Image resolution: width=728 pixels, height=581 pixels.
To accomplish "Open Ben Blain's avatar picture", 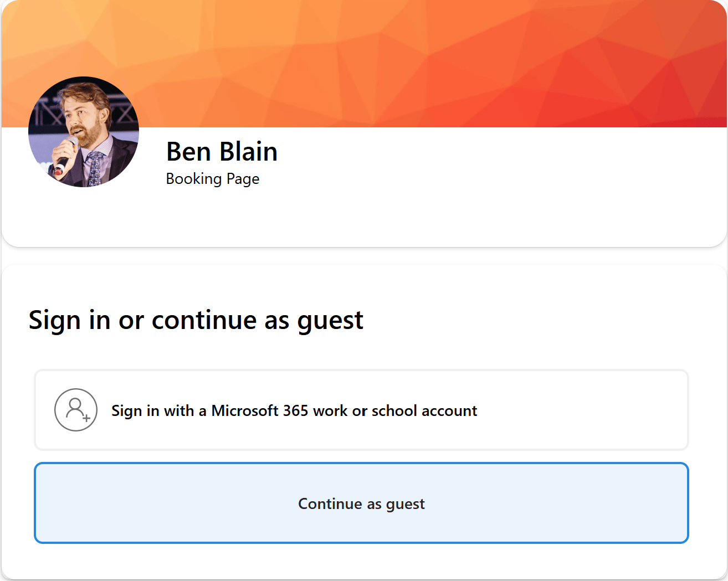I will pos(84,132).
